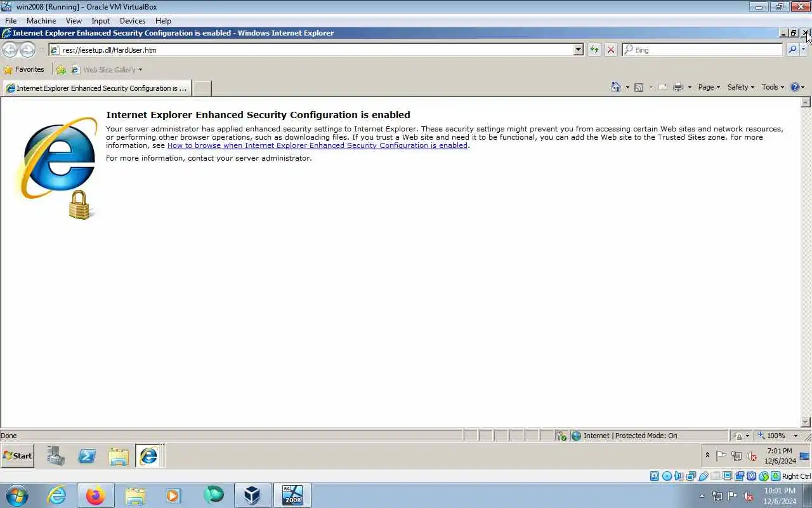Open VirtualBox Devices menu
The image size is (812, 508).
coord(133,21)
